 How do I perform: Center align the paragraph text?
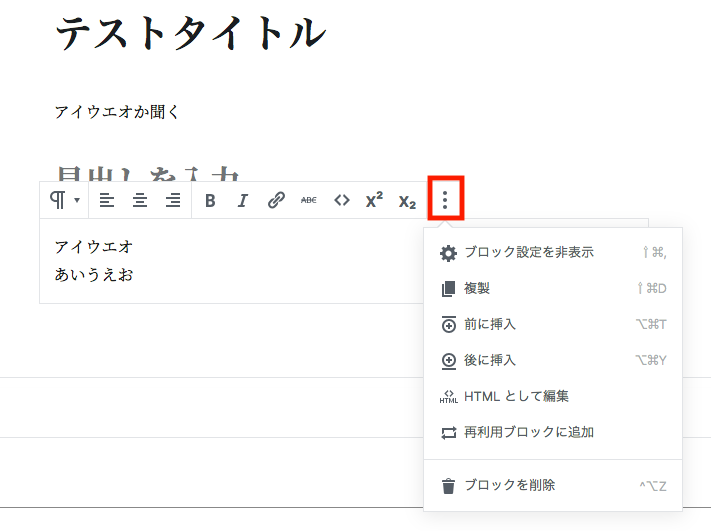[140, 201]
